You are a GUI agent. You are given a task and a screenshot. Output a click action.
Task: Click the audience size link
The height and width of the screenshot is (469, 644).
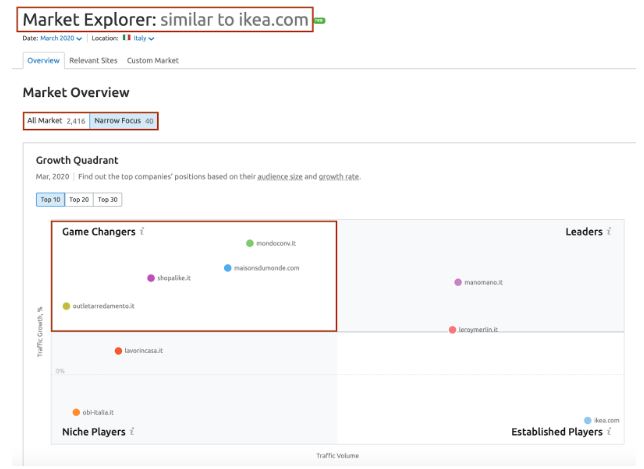280,177
